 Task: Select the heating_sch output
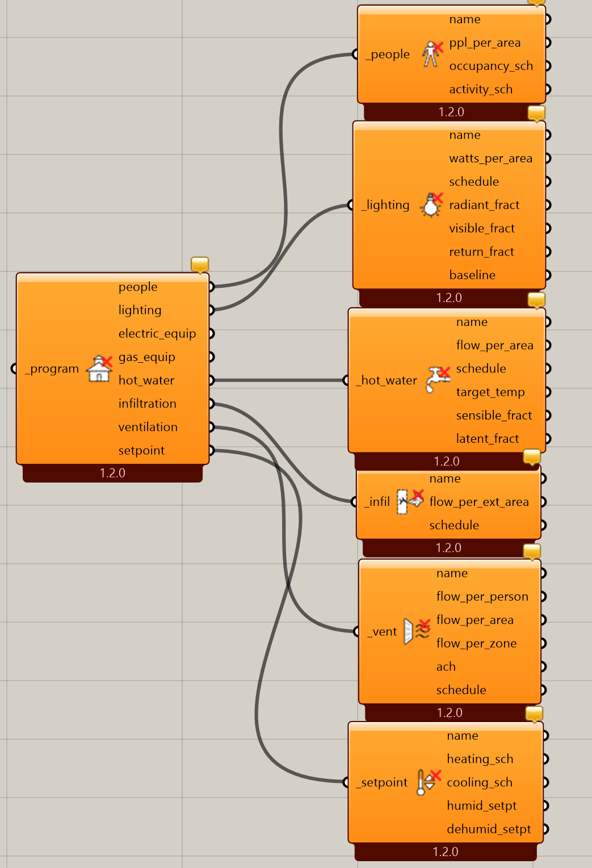tap(480, 759)
